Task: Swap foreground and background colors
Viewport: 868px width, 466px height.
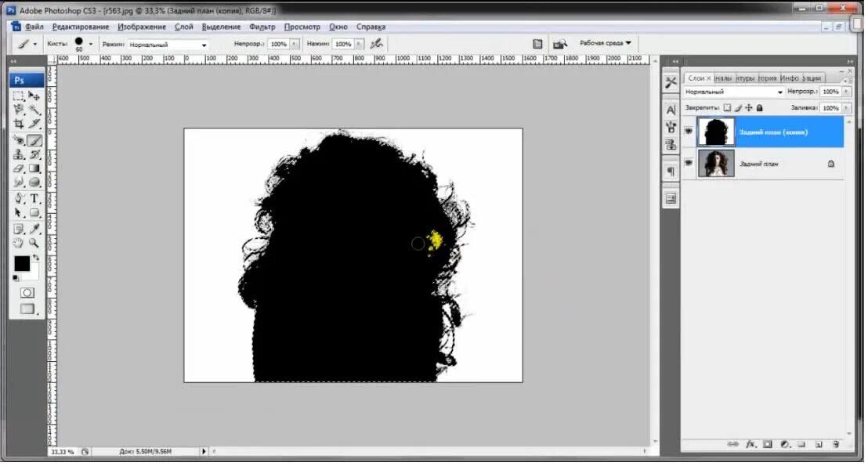Action: (36, 258)
